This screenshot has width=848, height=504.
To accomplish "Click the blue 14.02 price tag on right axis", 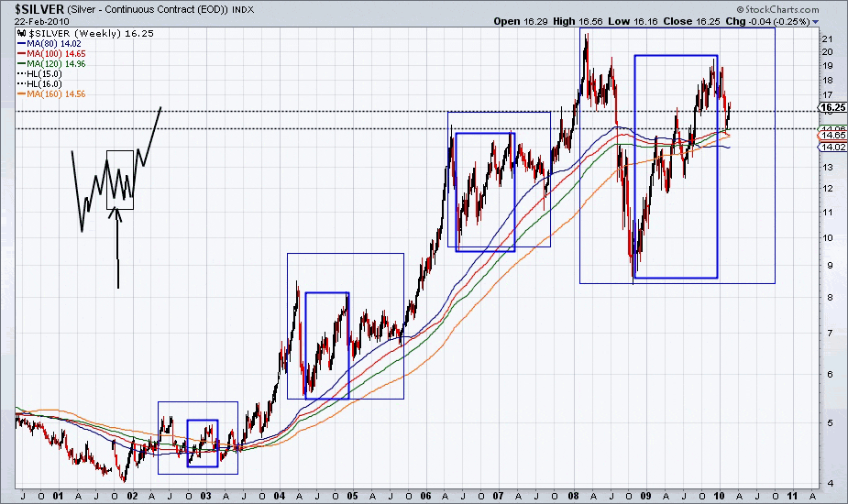I will click(x=831, y=147).
